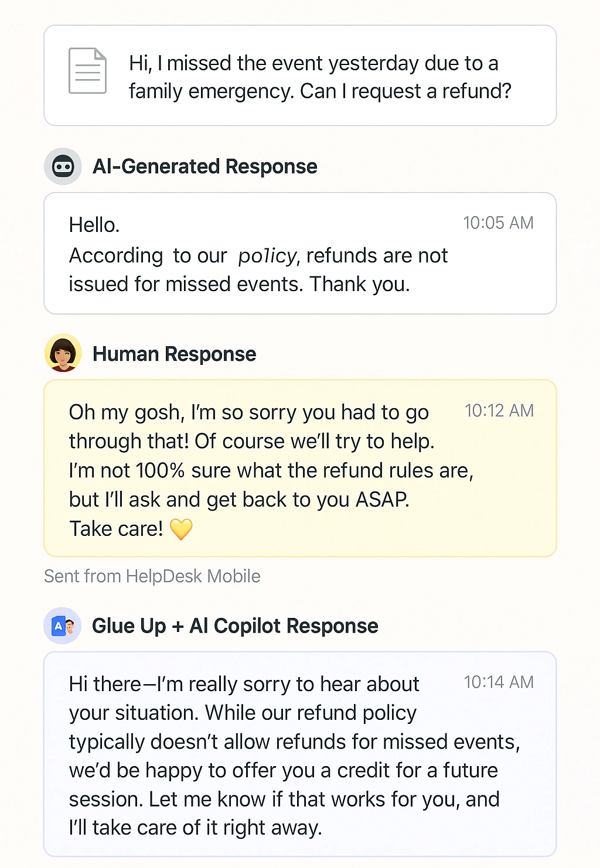Click "Hello." in the AI-generated reply
Viewport: 600px width, 868px height.
pos(94,225)
